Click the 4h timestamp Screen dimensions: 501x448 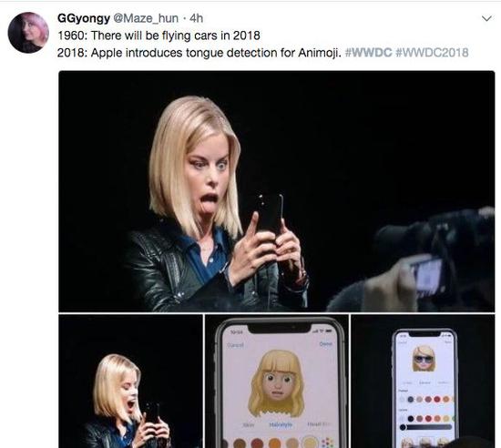coord(196,18)
